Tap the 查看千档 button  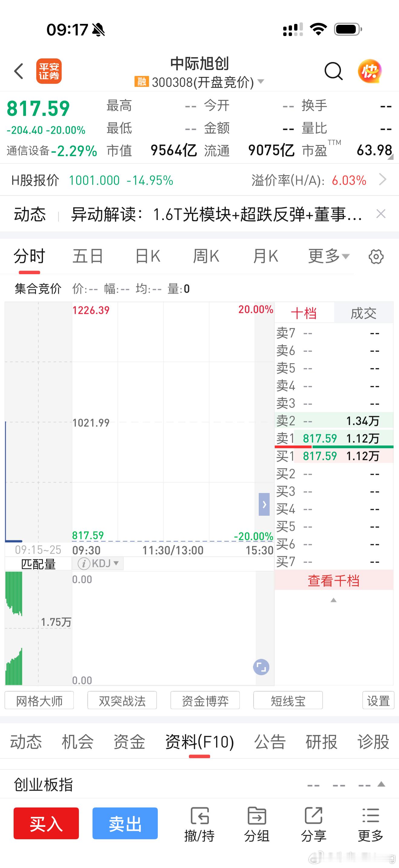click(x=334, y=580)
